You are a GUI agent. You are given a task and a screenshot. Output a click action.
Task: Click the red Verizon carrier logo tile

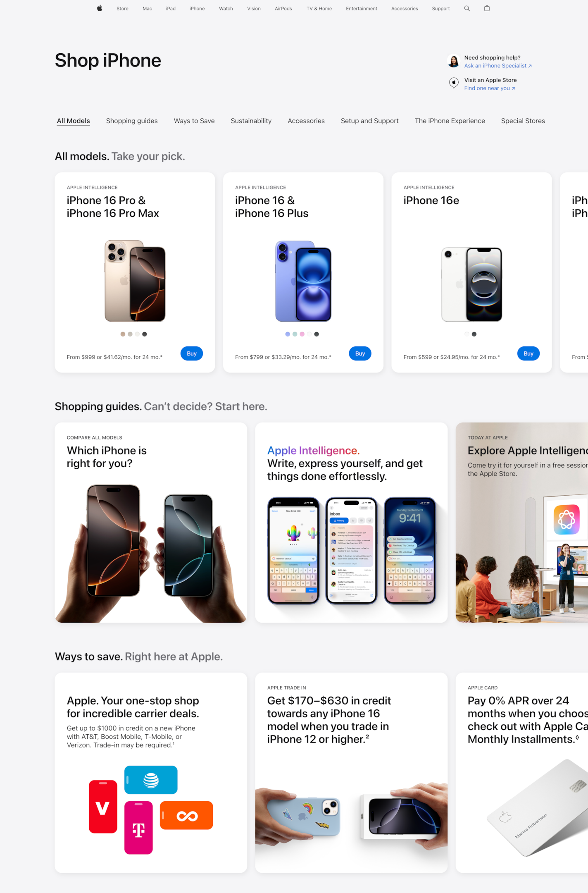tap(103, 807)
